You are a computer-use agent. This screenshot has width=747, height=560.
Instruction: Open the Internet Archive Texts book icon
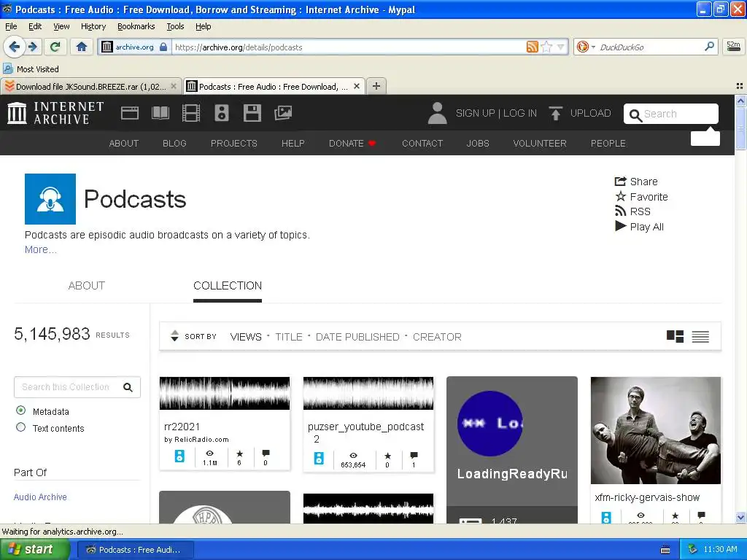(160, 113)
